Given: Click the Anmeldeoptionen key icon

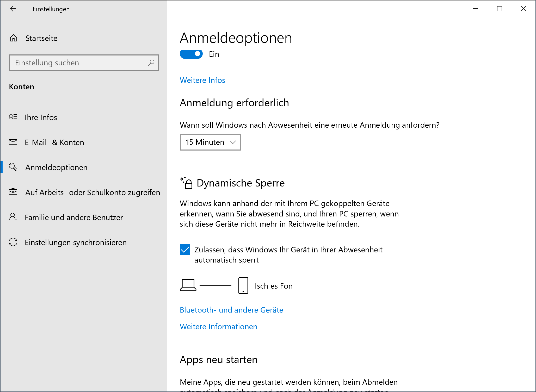Looking at the screenshot, I should pyautogui.click(x=13, y=167).
